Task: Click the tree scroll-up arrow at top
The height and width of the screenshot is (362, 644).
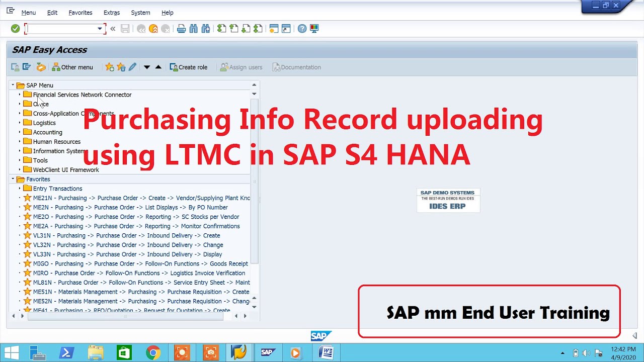Action: [x=254, y=84]
